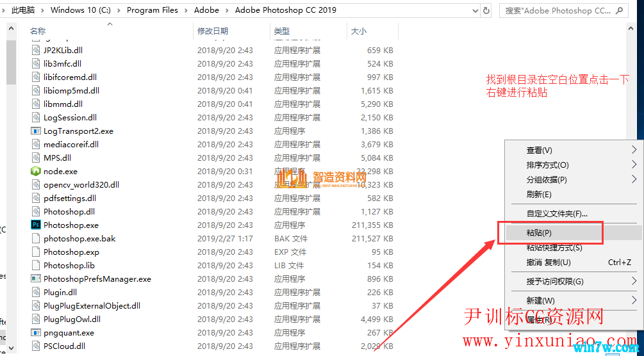Viewport: 644px width, 356px height.
Task: Open dropdown after Adobe breadcrumb
Action: click(x=227, y=10)
